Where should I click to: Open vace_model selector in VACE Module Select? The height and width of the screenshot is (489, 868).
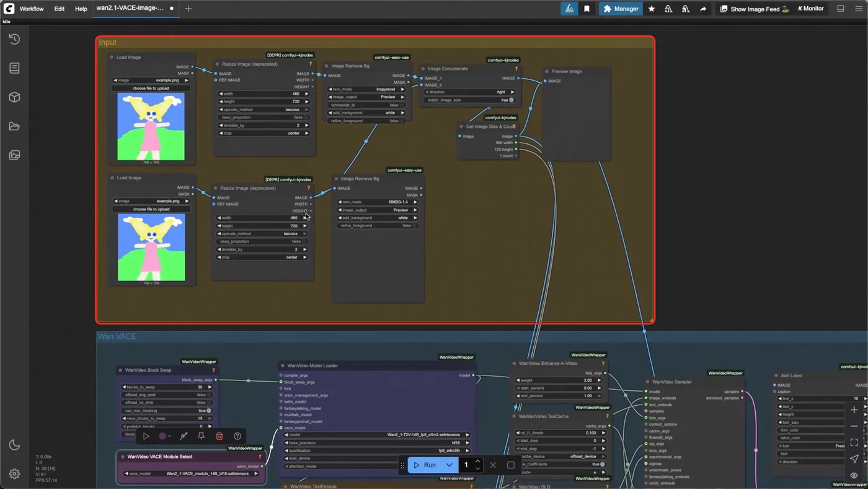[x=192, y=473]
